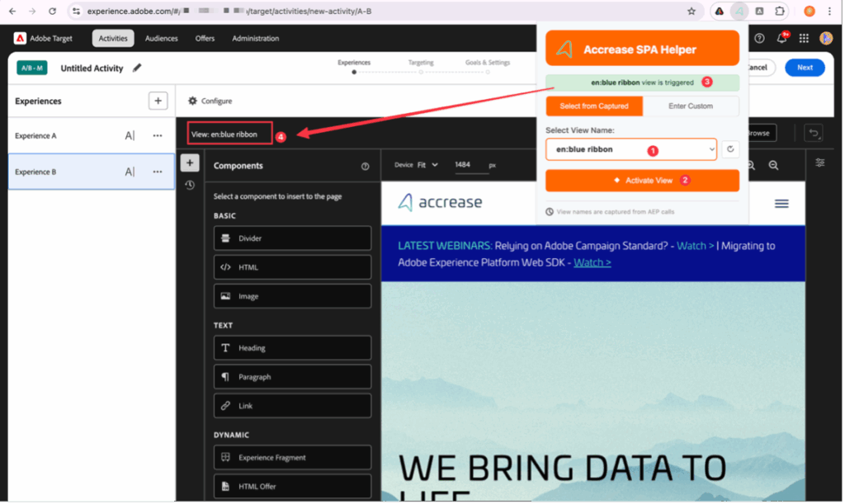Open the Adobe Target help icon

[759, 38]
